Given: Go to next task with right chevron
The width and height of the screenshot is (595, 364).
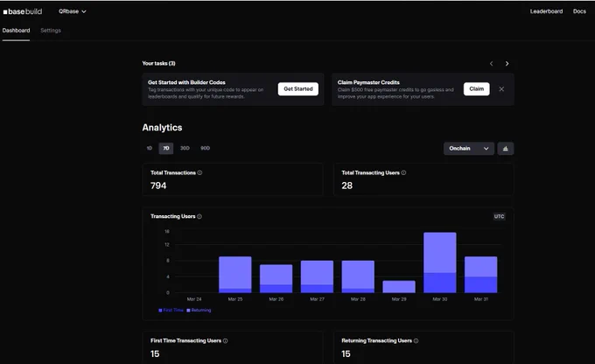Looking at the screenshot, I should click(507, 63).
